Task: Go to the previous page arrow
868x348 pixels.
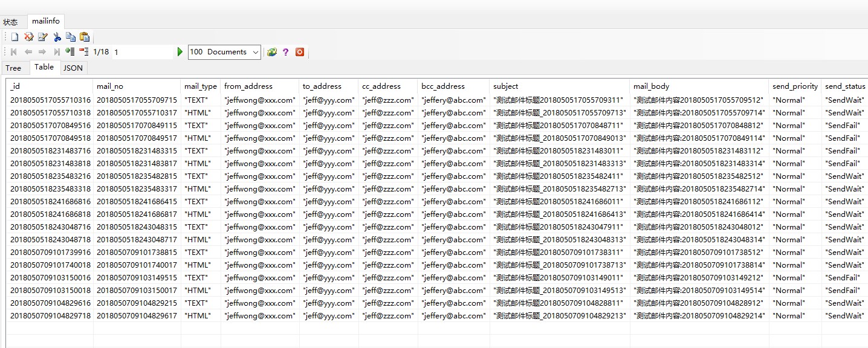Action: (28, 52)
